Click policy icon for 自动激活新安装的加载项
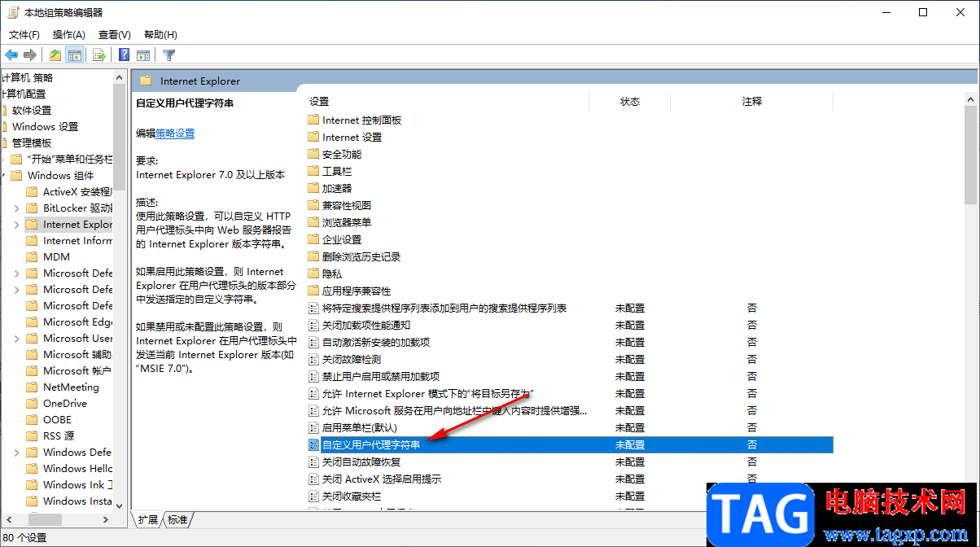The width and height of the screenshot is (980, 547). tap(313, 342)
